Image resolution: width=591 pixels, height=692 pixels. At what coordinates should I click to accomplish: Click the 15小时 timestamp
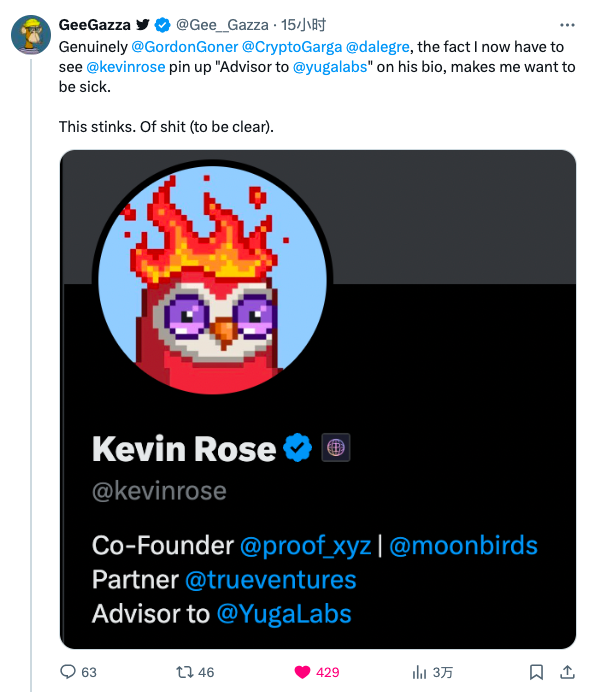coord(303,25)
